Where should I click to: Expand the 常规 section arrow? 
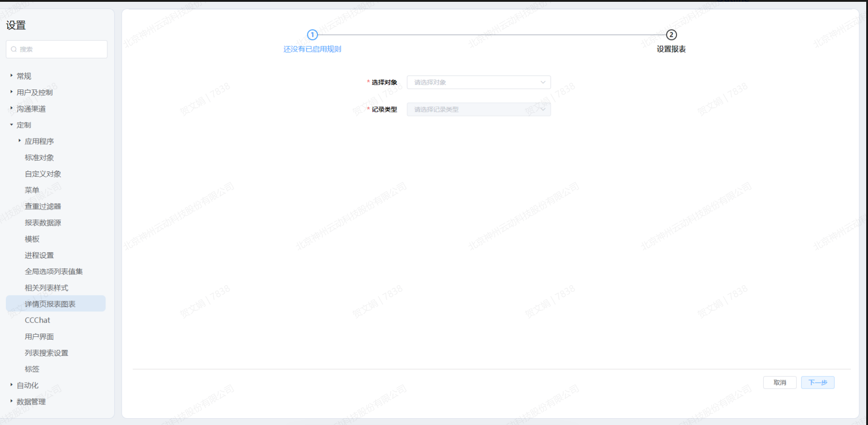point(12,76)
